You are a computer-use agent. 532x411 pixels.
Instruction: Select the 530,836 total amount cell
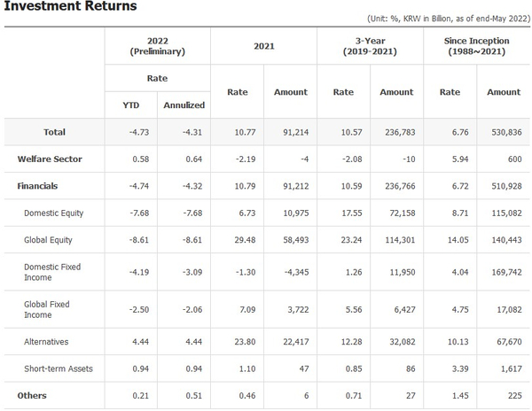point(504,132)
